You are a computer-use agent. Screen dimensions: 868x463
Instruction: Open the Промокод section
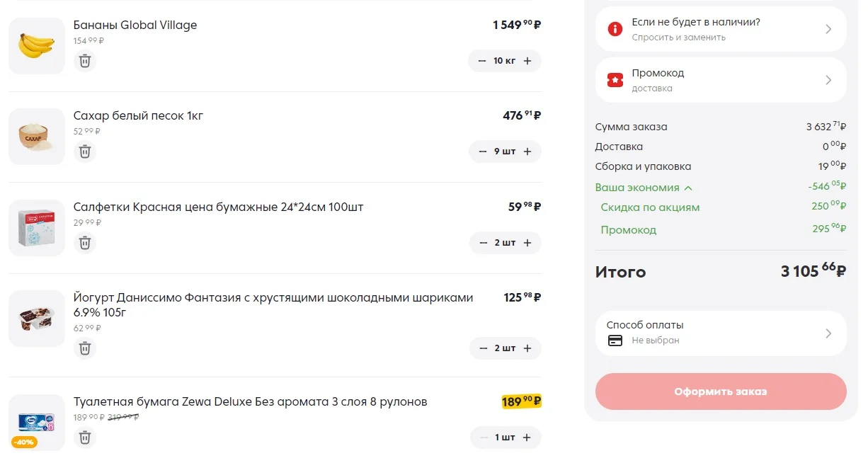(x=721, y=80)
